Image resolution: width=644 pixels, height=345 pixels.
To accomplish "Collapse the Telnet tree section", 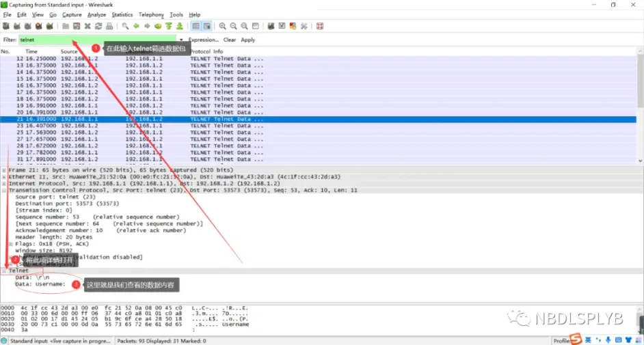I will coord(4,271).
